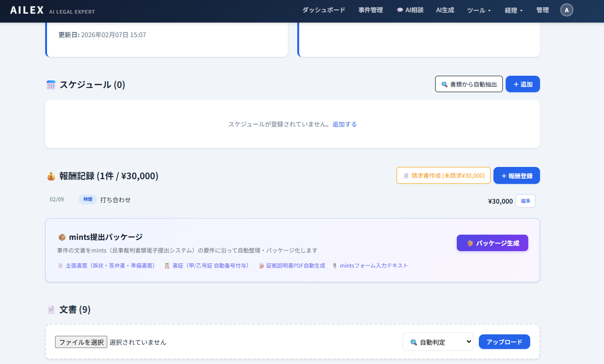The image size is (604, 364).
Task: Click the 報酬記録 (1件 / ¥30,000) heading
Action: click(x=109, y=176)
